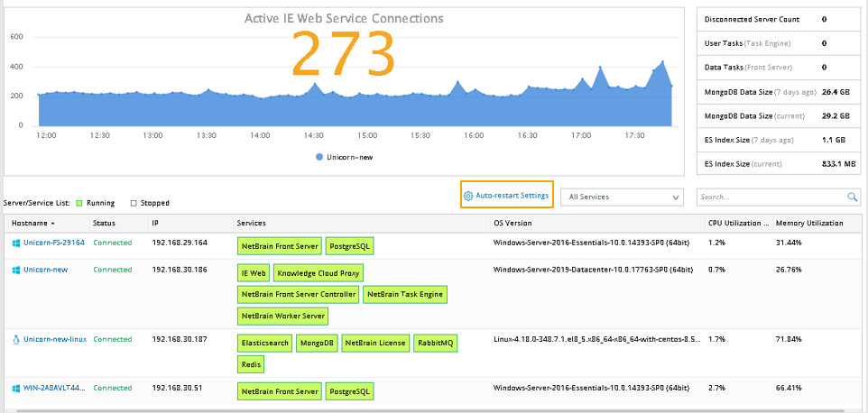Click the 66.41% memory utilization value
The image size is (868, 413).
pyautogui.click(x=789, y=388)
